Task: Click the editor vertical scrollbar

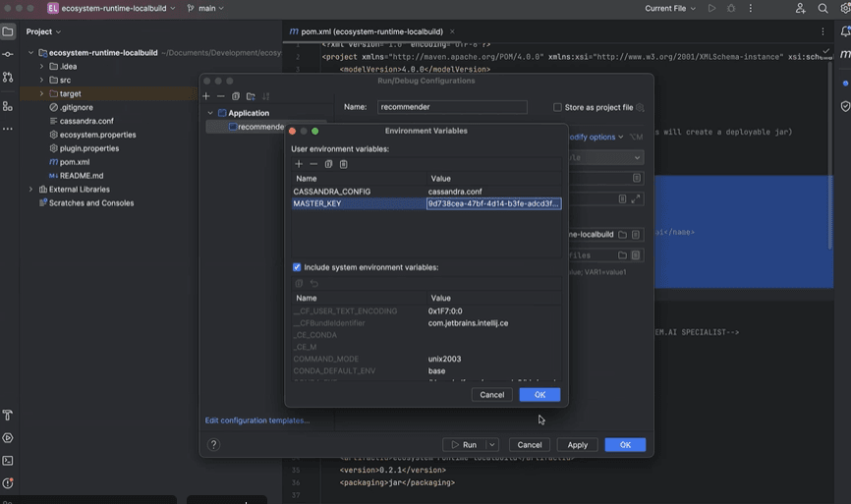Action: coord(829,154)
